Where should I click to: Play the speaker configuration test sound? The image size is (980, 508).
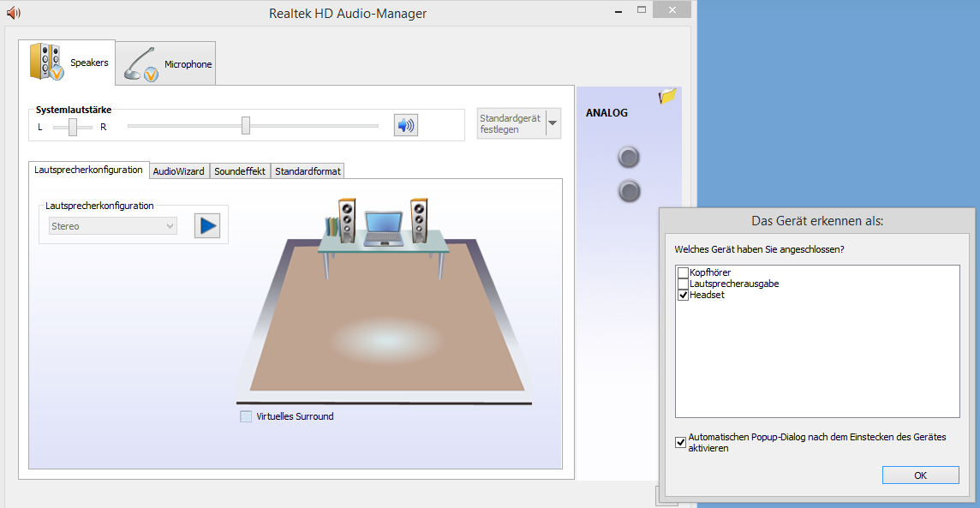pyautogui.click(x=206, y=225)
